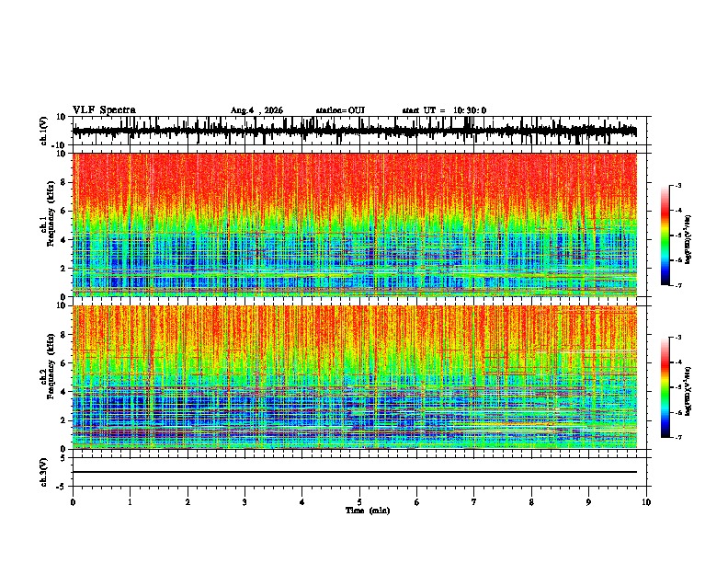Click the "ch.3(V)" vertical axis label
This screenshot has height=563, width=728.
(x=44, y=472)
